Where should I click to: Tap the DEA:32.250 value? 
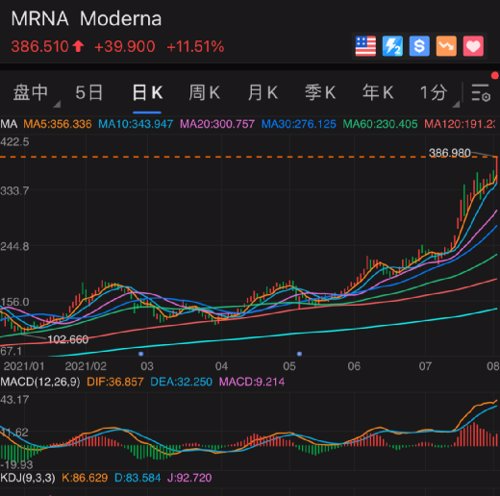[181, 382]
